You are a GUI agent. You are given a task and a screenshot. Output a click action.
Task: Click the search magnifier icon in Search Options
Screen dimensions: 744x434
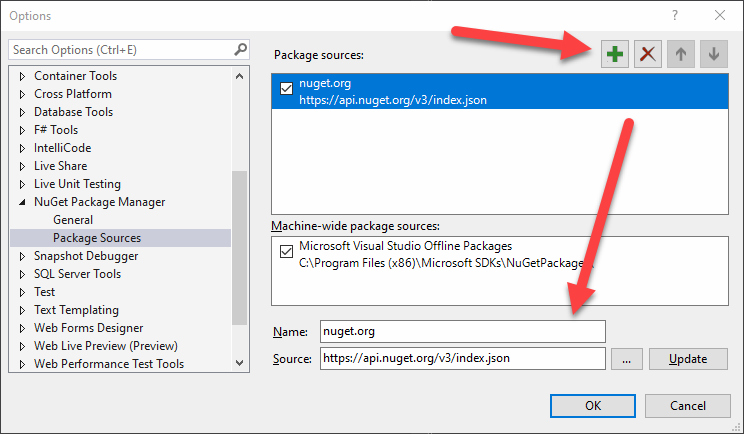[240, 49]
